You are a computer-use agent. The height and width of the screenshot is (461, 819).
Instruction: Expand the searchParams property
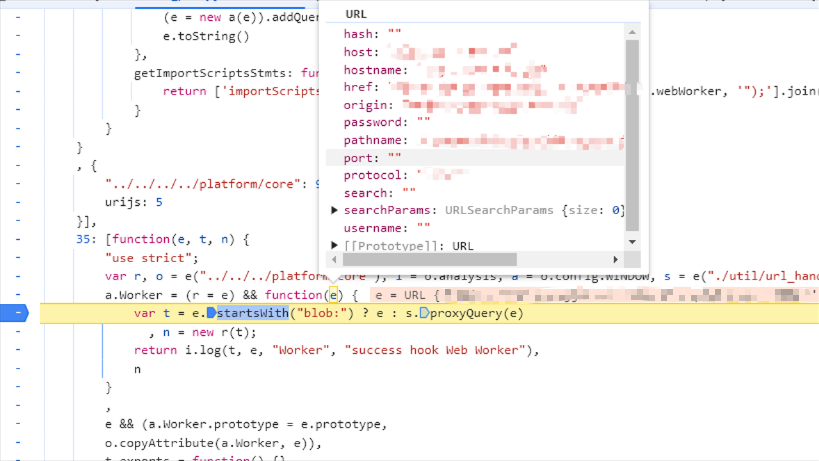[x=335, y=210]
